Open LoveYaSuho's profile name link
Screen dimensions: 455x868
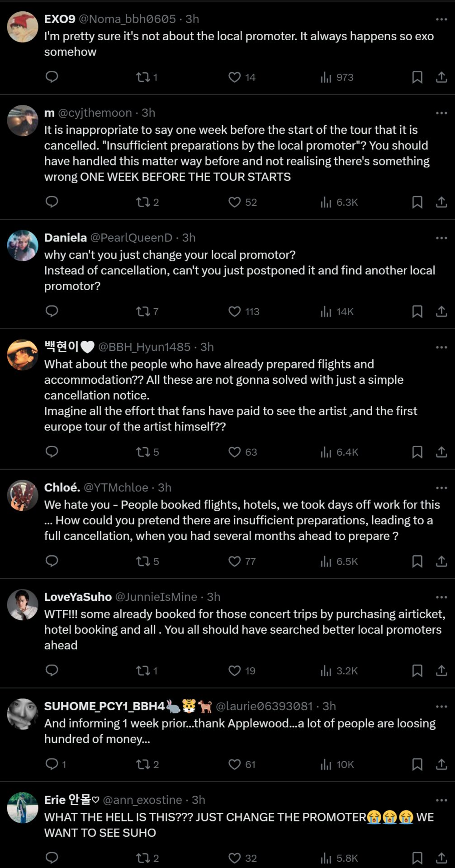coord(78,597)
